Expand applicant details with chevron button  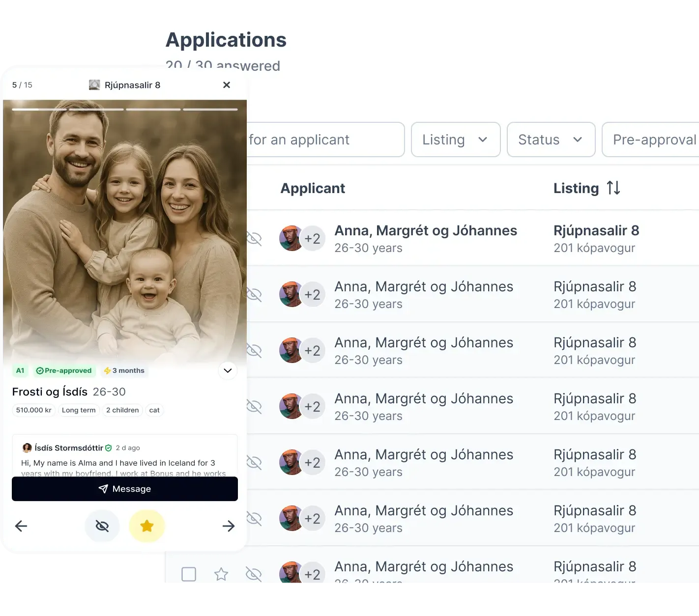[x=228, y=370]
